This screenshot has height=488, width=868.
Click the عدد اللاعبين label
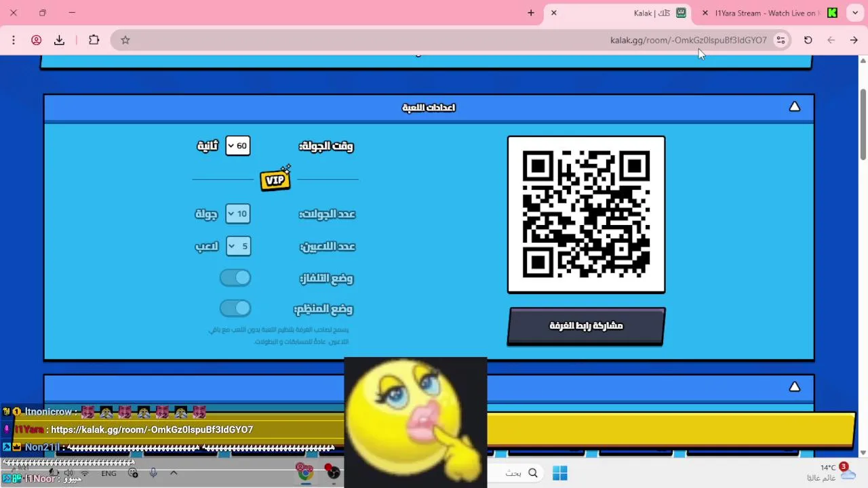(328, 247)
